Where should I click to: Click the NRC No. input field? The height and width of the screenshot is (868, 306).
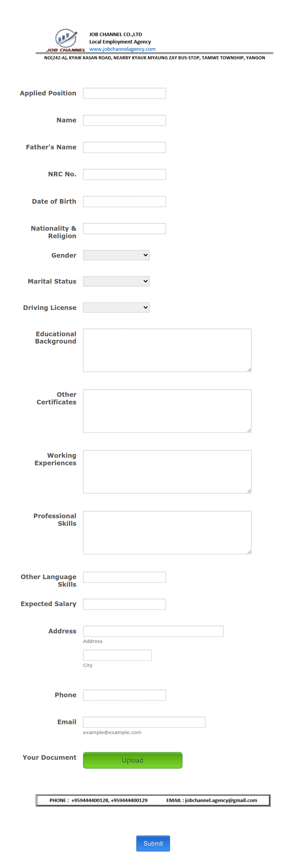tap(124, 174)
